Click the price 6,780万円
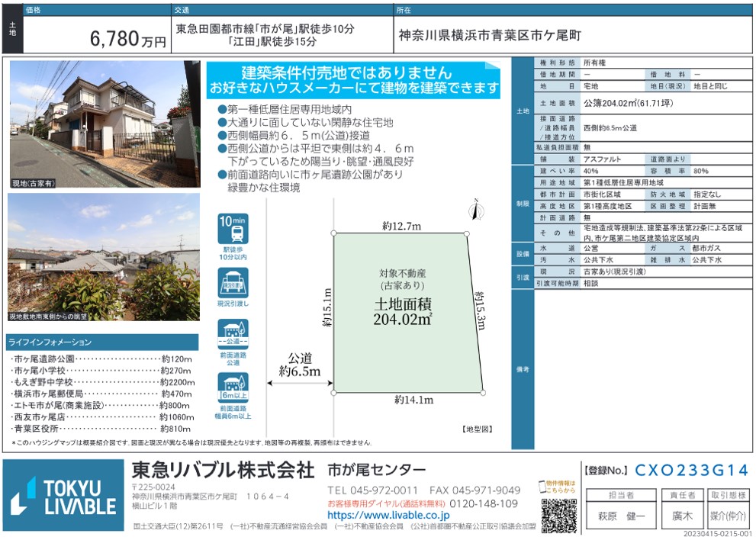756x540 pixels. pyautogui.click(x=127, y=39)
